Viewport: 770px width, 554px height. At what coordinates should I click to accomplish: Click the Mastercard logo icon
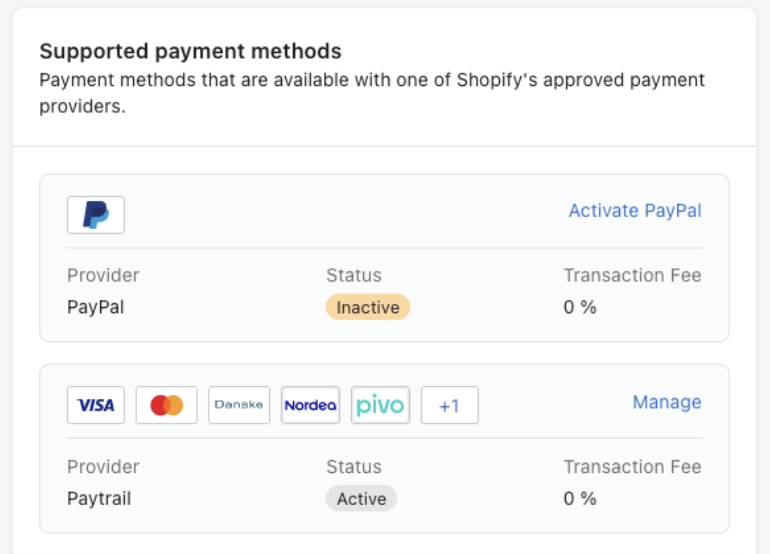(x=167, y=405)
